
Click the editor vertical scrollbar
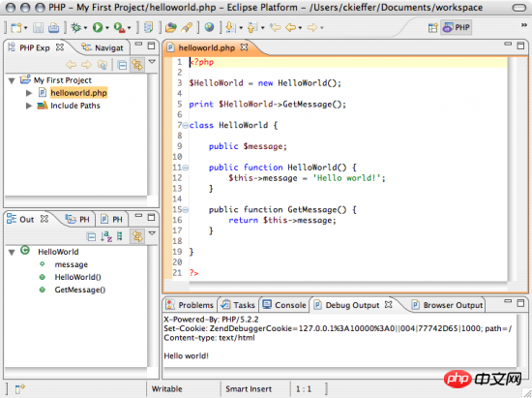click(x=512, y=169)
